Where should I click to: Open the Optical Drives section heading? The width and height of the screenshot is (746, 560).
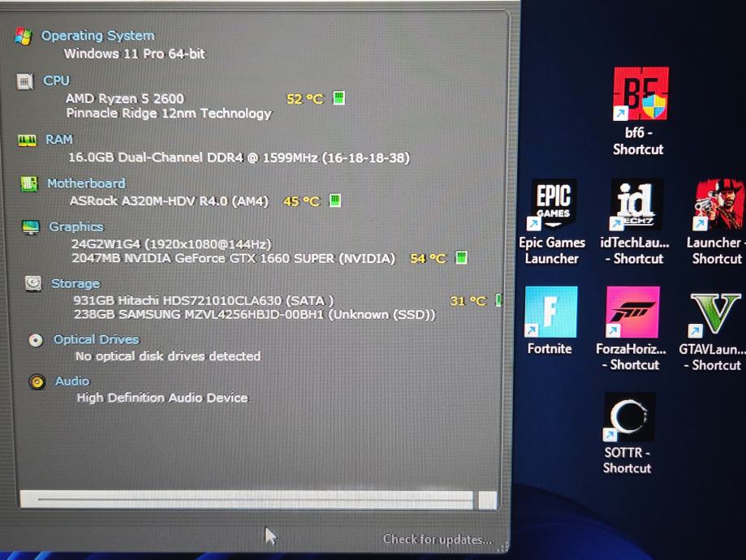pyautogui.click(x=96, y=339)
